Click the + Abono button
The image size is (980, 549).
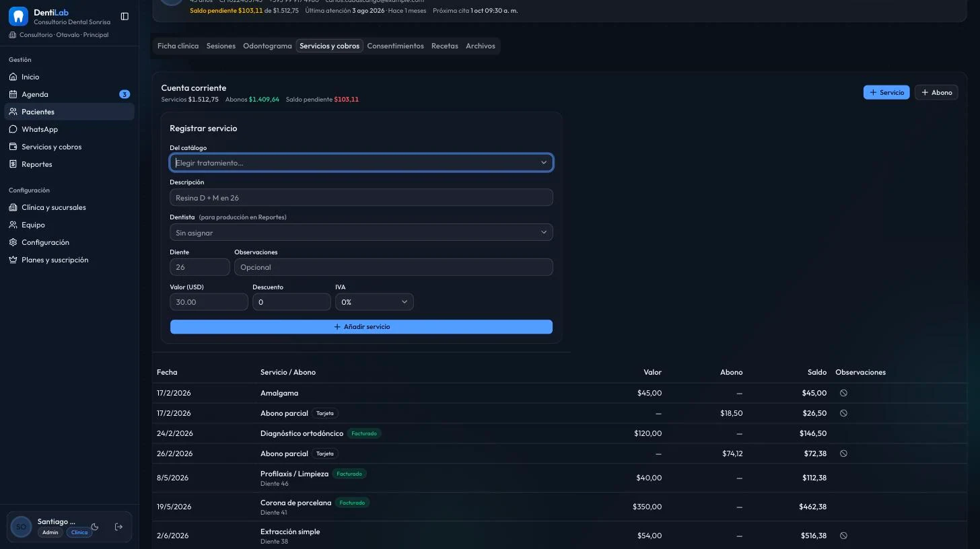(x=936, y=92)
